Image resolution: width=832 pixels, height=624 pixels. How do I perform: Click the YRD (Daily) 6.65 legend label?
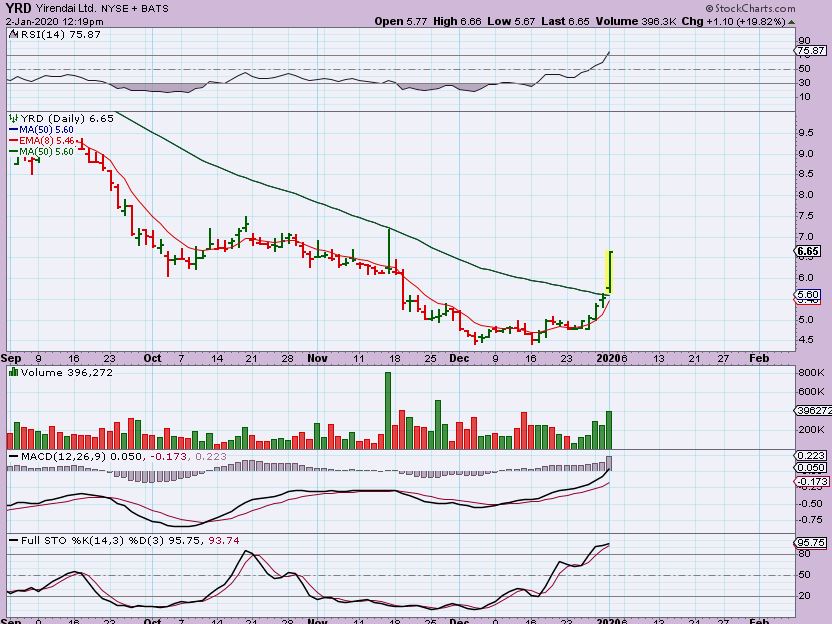(67, 118)
